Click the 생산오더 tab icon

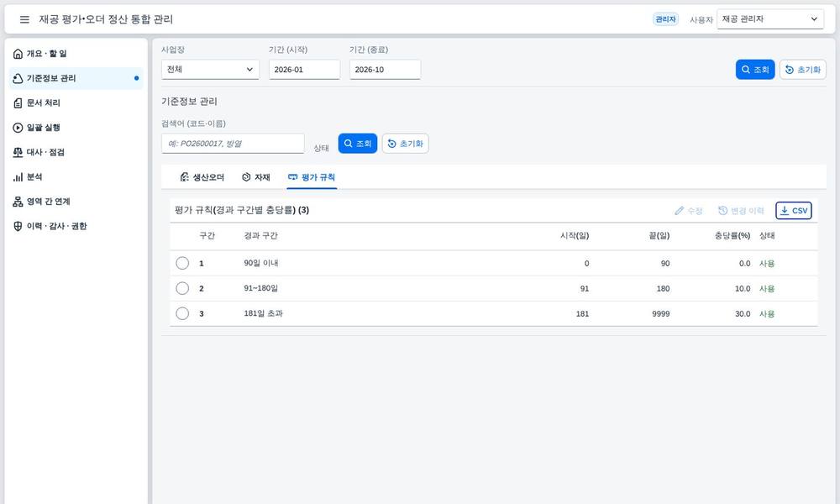tap(184, 177)
